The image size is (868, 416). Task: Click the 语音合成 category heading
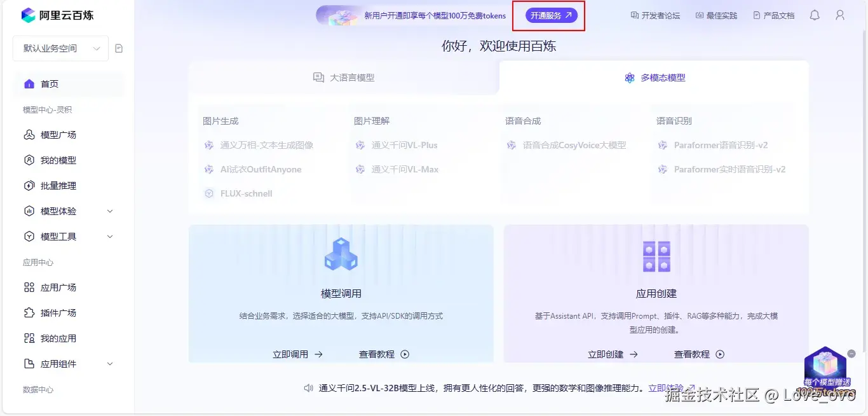[523, 121]
